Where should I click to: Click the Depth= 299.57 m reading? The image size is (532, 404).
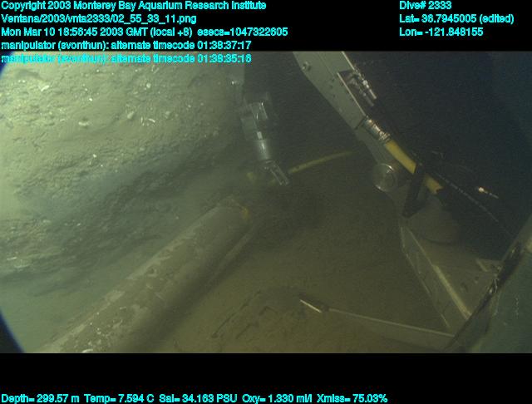click(40, 398)
